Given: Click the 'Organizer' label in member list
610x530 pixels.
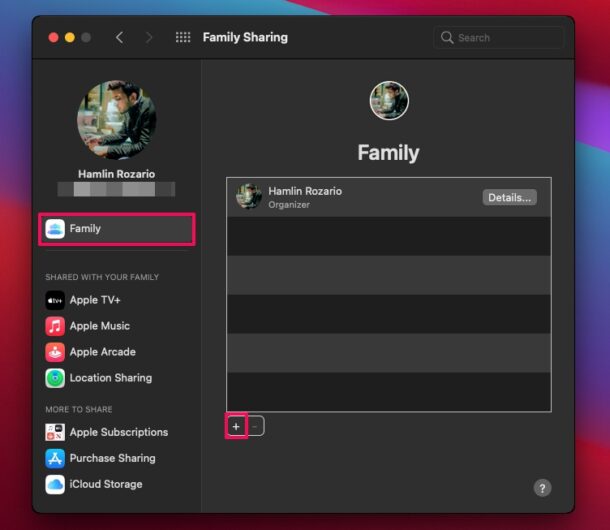Looking at the screenshot, I should [x=289, y=205].
